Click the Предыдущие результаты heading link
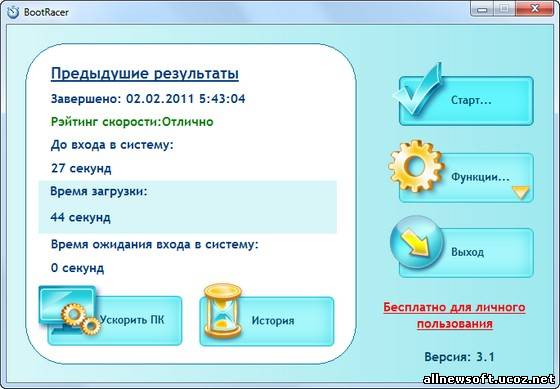Screen dimensions: 560x389 click(x=145, y=74)
